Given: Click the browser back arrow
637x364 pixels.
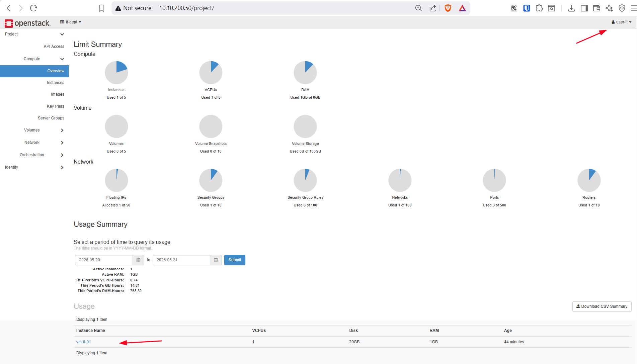Looking at the screenshot, I should pos(9,8).
